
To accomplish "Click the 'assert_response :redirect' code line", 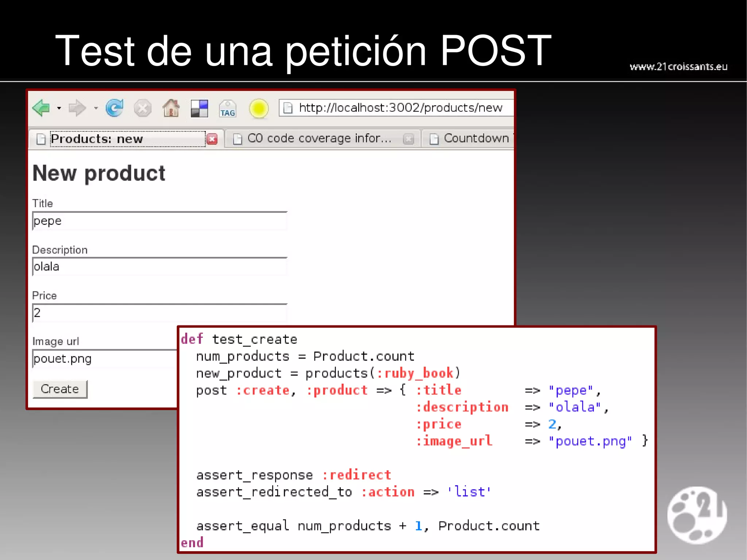I will pos(294,475).
